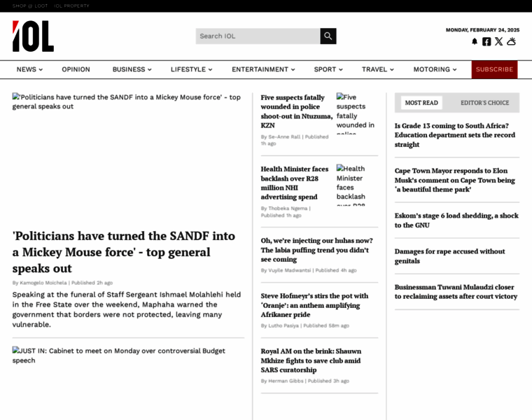Open IOL Property link
This screenshot has height=420, width=532.
click(x=71, y=6)
